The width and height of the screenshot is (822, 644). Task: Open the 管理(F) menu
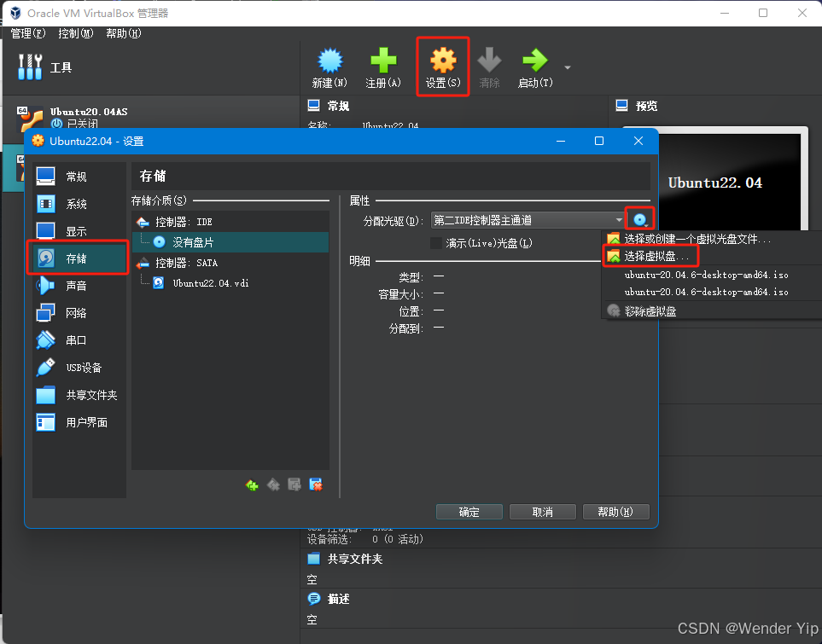coord(28,33)
